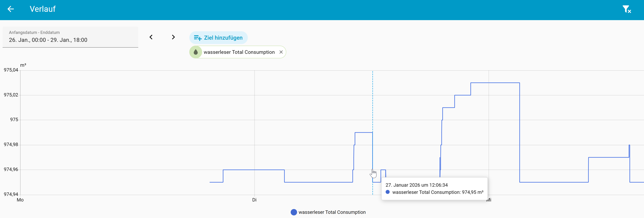The width and height of the screenshot is (644, 218).
Task: Click water drop icon on entity chip
Action: [196, 52]
